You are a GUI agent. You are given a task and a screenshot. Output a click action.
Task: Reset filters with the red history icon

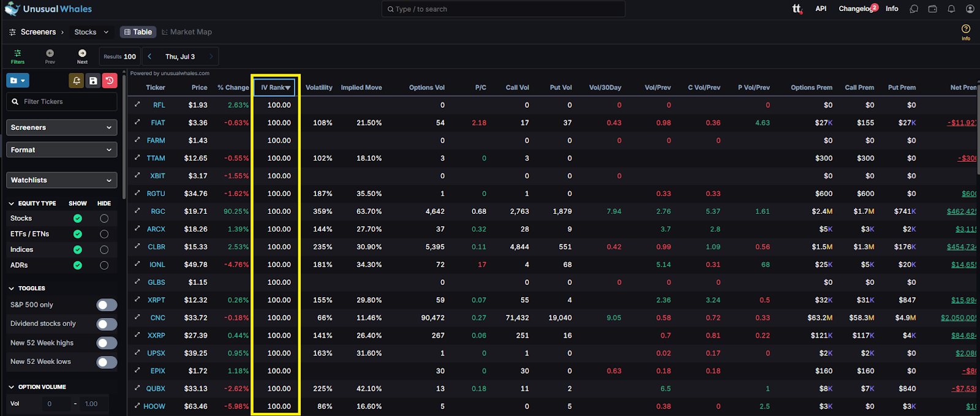coord(110,80)
